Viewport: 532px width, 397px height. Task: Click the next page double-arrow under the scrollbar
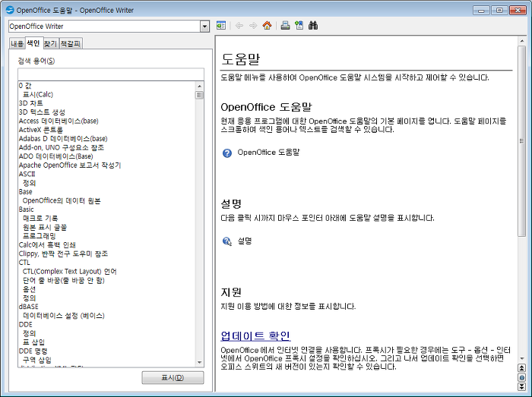click(522, 386)
